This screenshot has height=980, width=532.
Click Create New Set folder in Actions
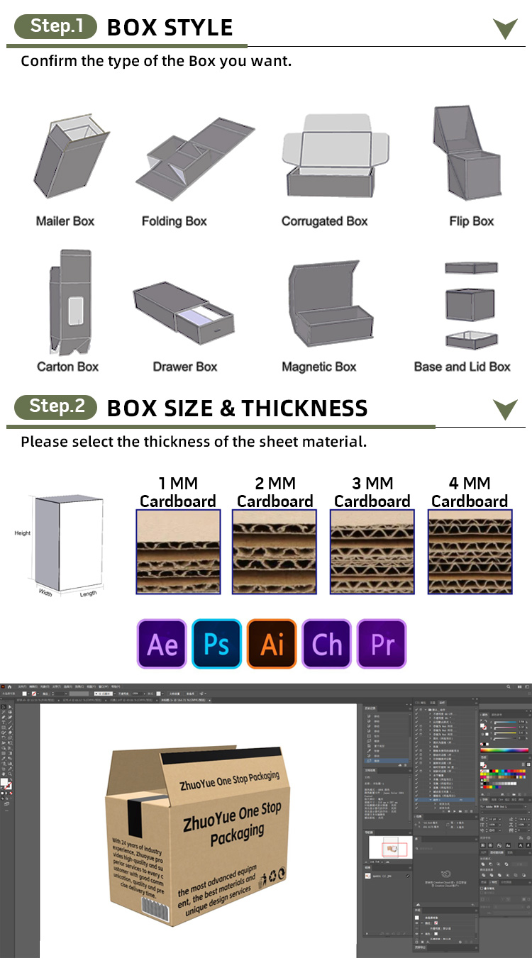460,811
